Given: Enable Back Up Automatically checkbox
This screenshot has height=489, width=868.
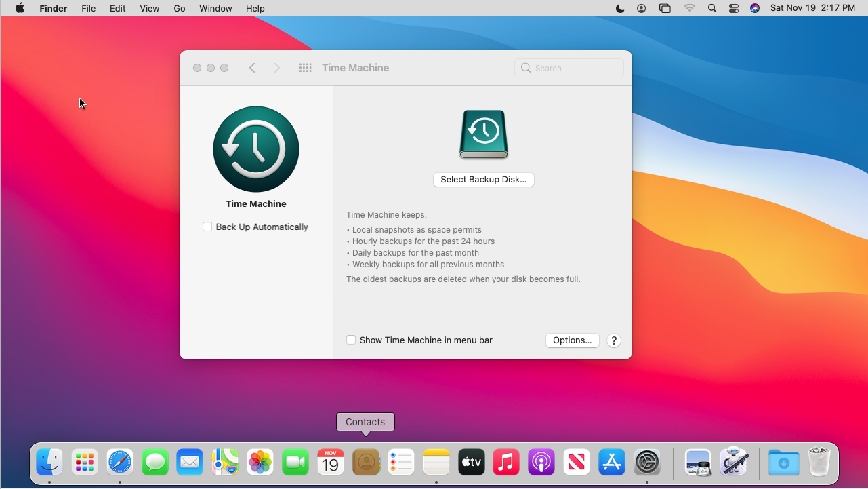Looking at the screenshot, I should pyautogui.click(x=207, y=227).
